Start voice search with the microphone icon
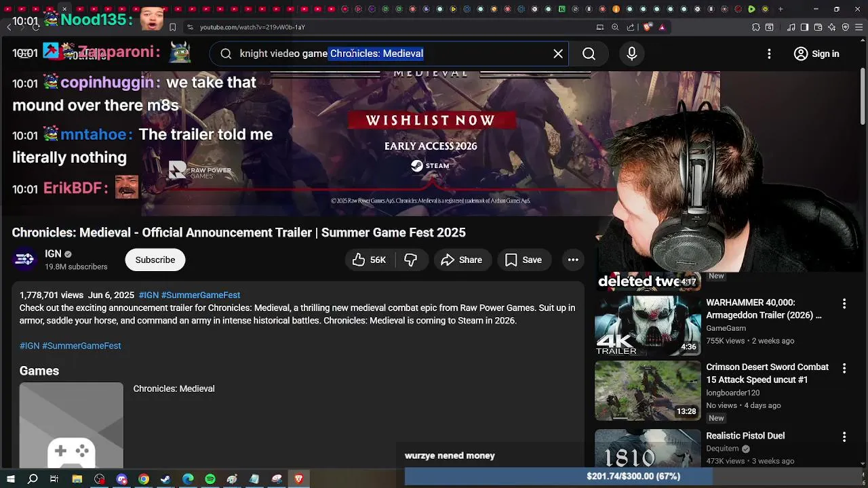 click(631, 54)
